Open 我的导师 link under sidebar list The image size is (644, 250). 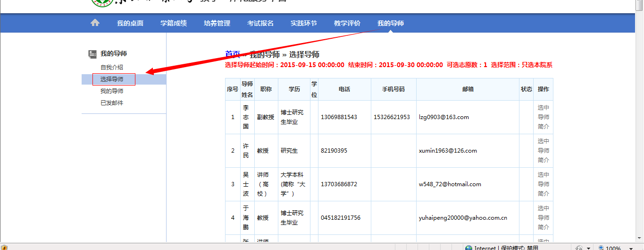coord(112,91)
